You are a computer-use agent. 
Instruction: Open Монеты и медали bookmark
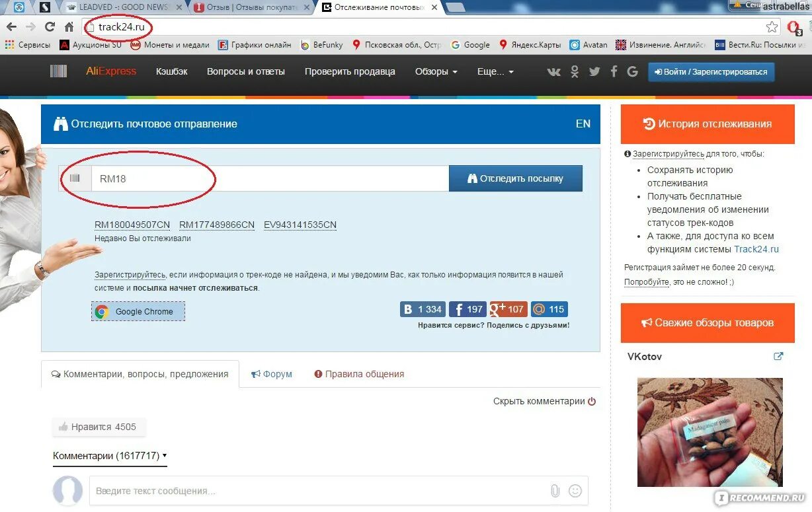(x=170, y=45)
